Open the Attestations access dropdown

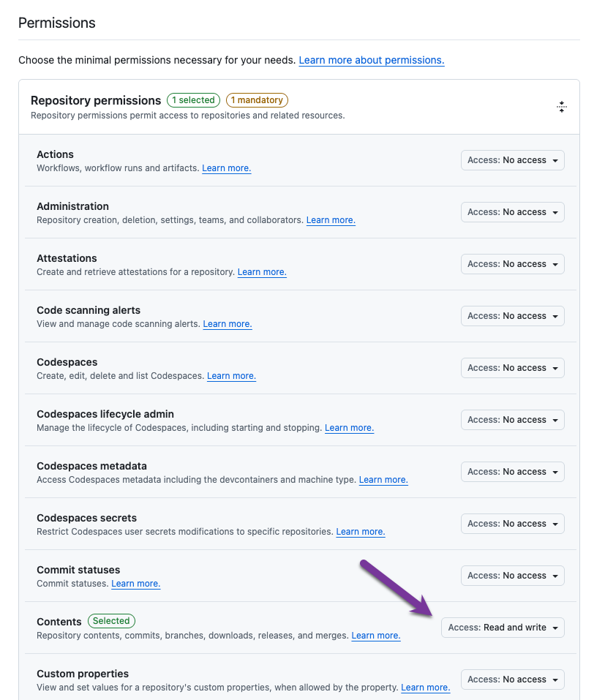513,264
